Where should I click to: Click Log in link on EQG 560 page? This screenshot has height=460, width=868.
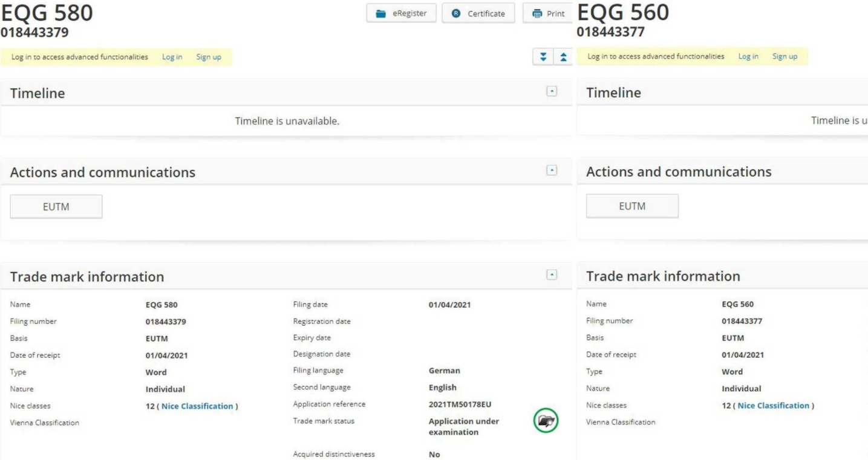point(748,57)
